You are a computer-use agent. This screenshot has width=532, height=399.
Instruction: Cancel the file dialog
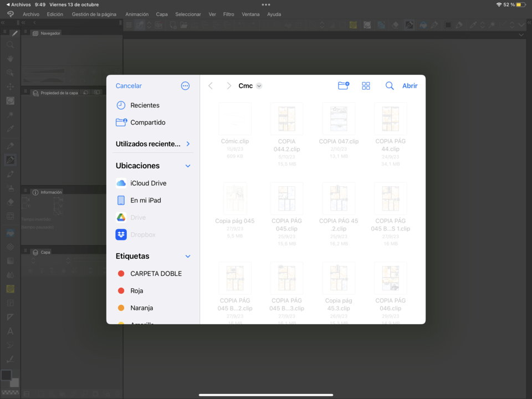(x=128, y=86)
